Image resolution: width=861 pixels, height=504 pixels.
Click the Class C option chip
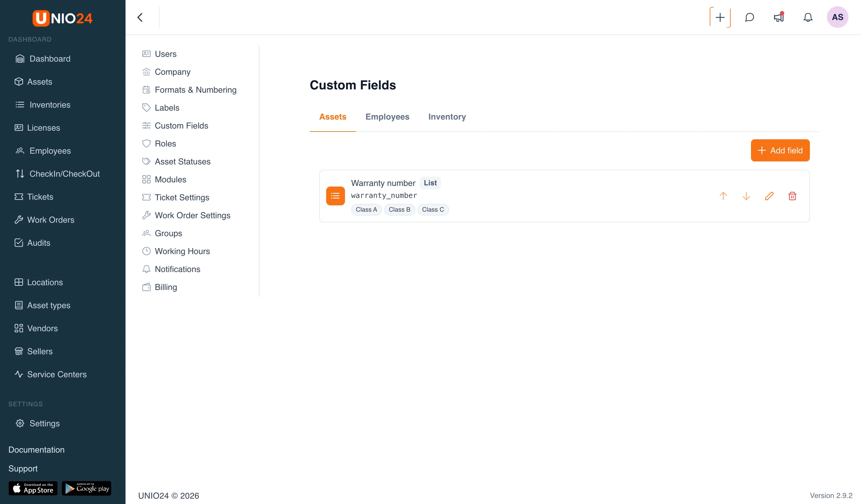433,210
